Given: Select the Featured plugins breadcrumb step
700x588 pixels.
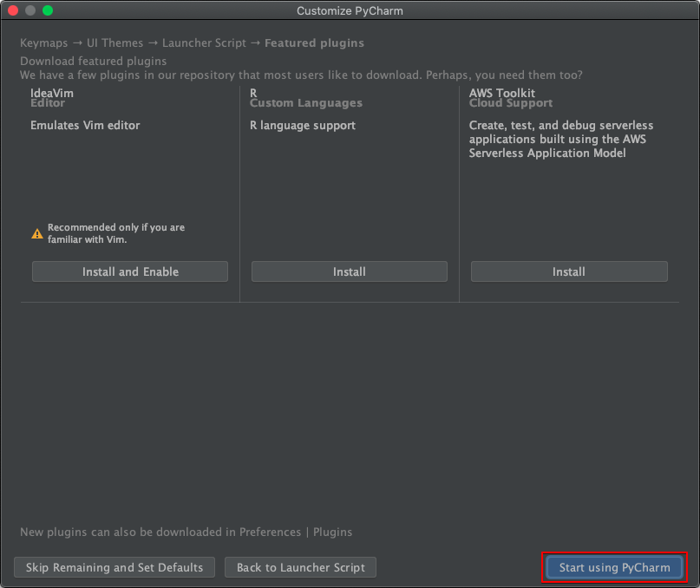Looking at the screenshot, I should coord(314,42).
